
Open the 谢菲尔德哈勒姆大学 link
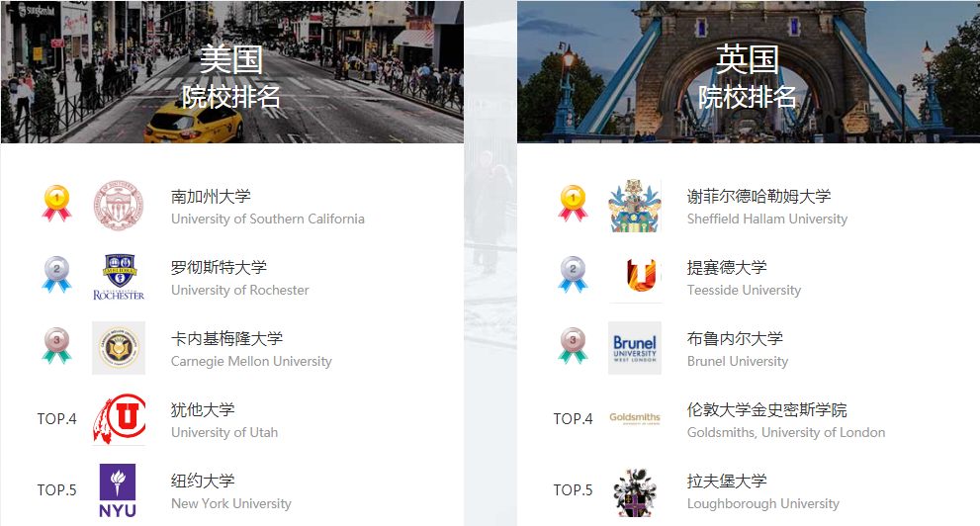pos(758,196)
